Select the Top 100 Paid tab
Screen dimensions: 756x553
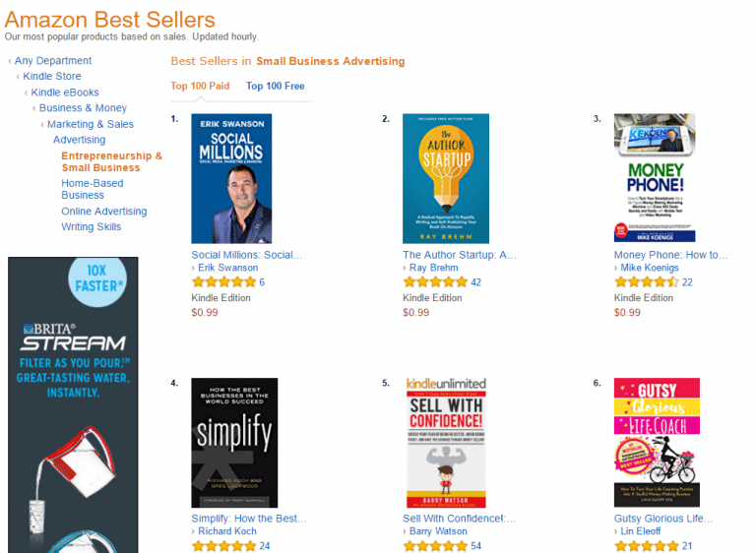(x=200, y=86)
